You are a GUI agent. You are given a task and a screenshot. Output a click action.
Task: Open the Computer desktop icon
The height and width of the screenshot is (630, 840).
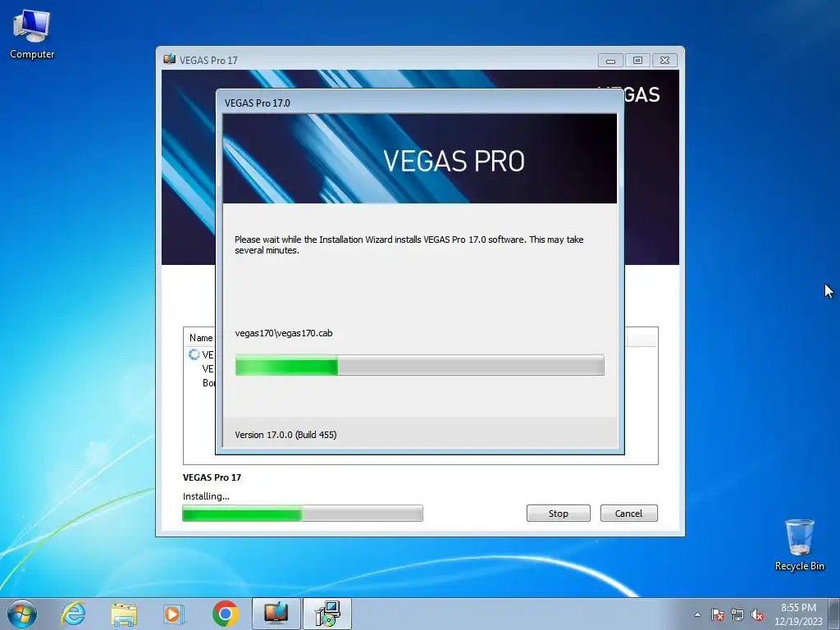(x=32, y=34)
